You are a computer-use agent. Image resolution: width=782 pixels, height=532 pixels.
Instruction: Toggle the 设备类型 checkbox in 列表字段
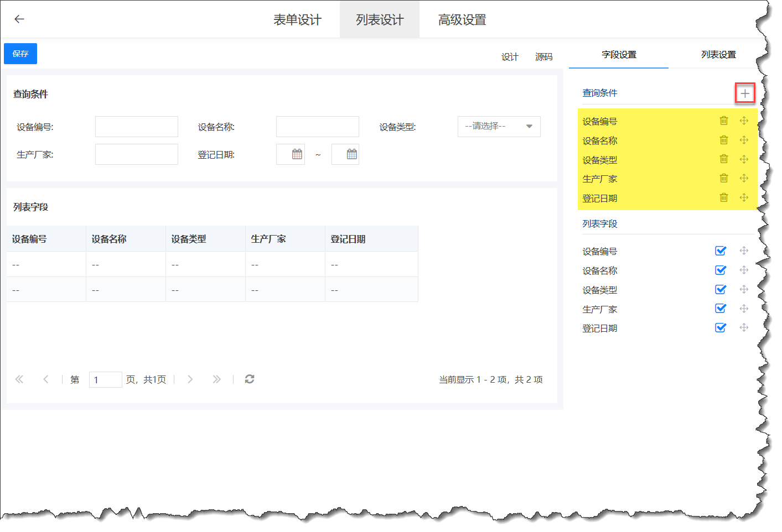point(721,289)
